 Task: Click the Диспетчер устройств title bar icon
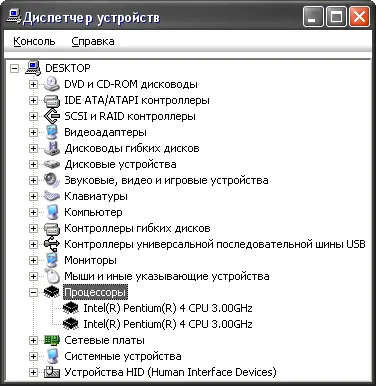pos(13,17)
